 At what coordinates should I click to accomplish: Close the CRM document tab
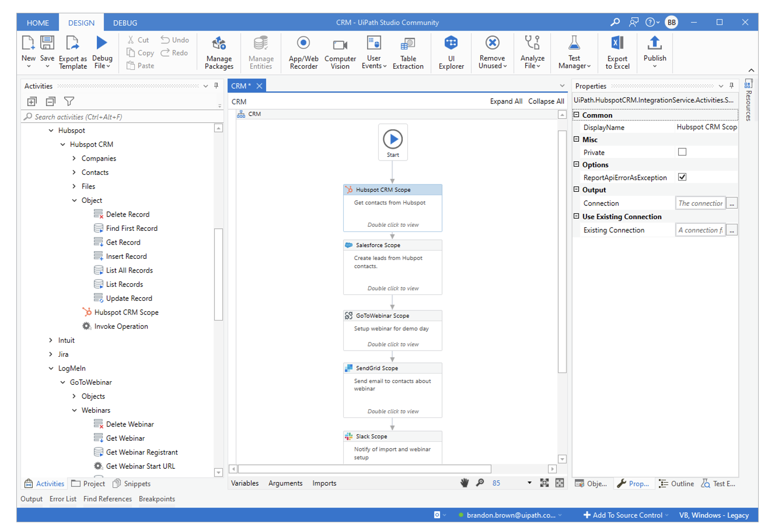[260, 86]
